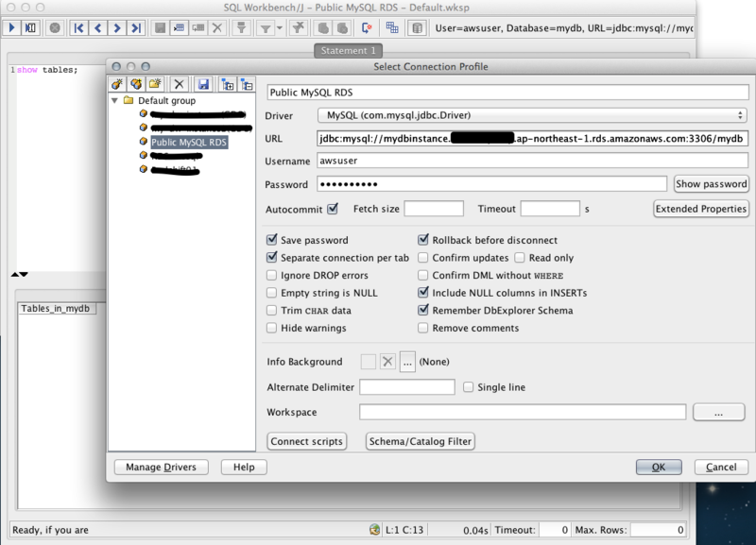Click the Show password button

712,183
